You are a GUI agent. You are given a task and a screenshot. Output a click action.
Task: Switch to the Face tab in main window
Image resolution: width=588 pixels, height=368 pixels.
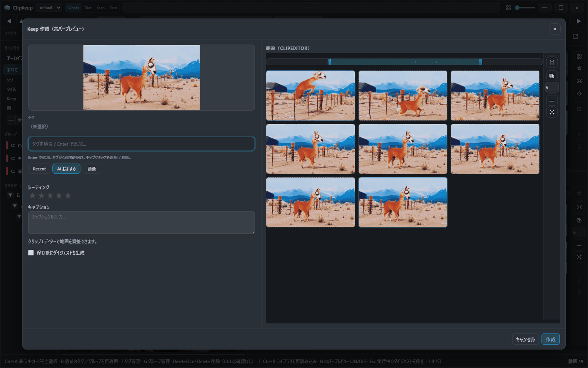coord(113,8)
